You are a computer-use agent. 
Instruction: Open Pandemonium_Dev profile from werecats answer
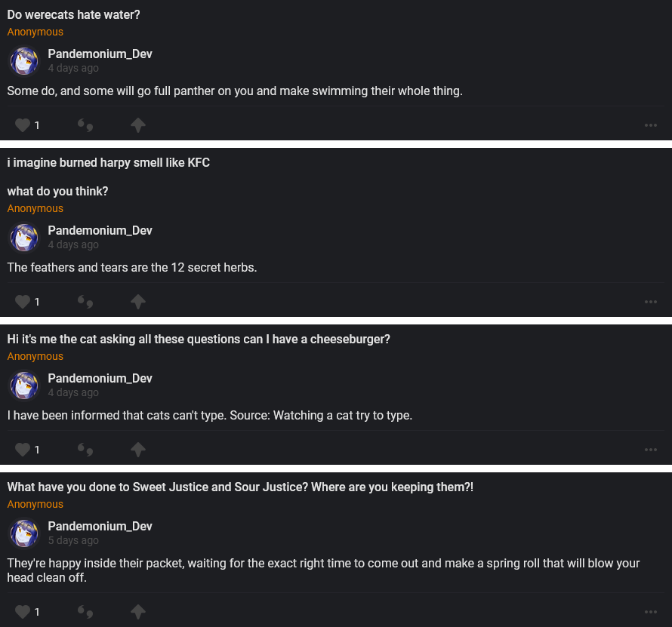tap(100, 54)
